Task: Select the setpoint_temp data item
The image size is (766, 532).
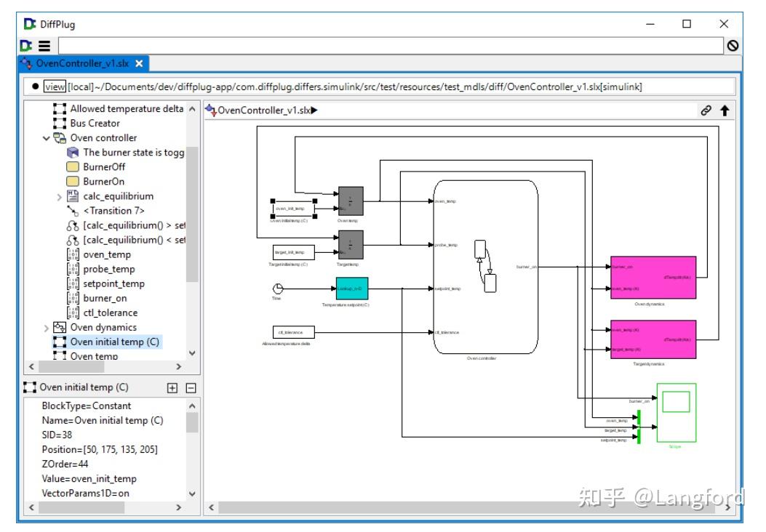Action: [x=113, y=284]
